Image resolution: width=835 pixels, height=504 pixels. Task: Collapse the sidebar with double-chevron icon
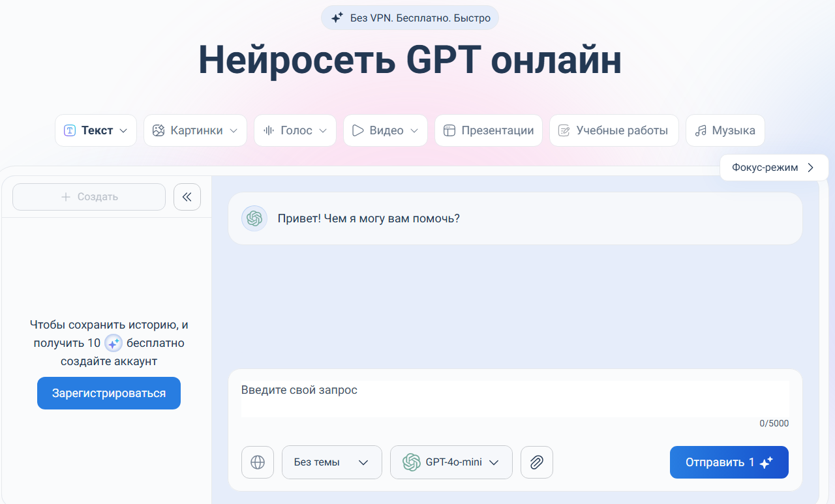tap(187, 197)
